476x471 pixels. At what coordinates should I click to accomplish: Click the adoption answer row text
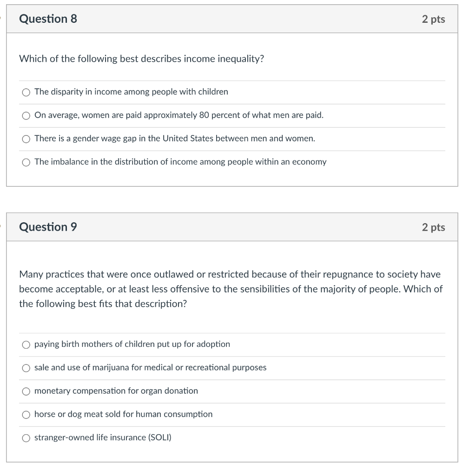132,344
